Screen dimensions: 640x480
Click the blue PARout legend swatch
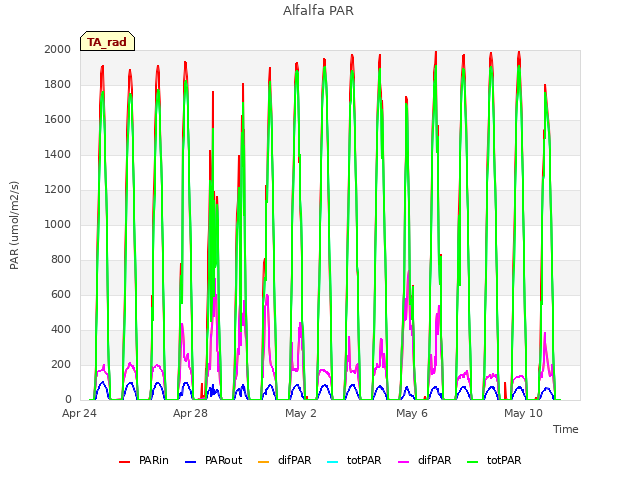point(191,461)
